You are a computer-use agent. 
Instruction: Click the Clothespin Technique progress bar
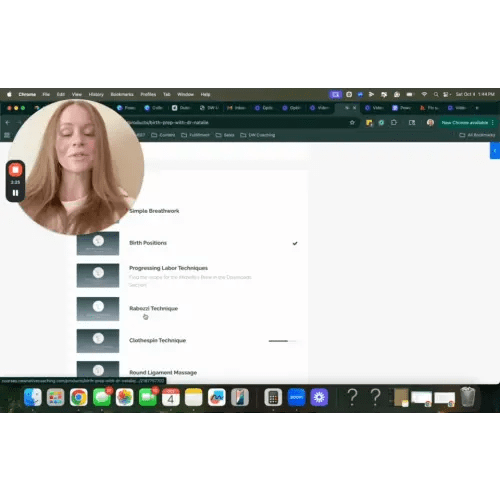282,341
